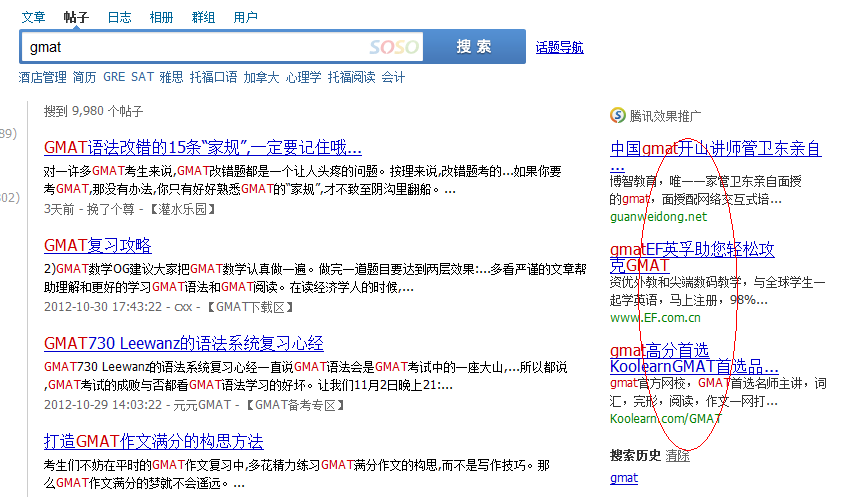Search related term 会计
Image resolution: width=845 pixels, height=497 pixels.
click(x=393, y=77)
